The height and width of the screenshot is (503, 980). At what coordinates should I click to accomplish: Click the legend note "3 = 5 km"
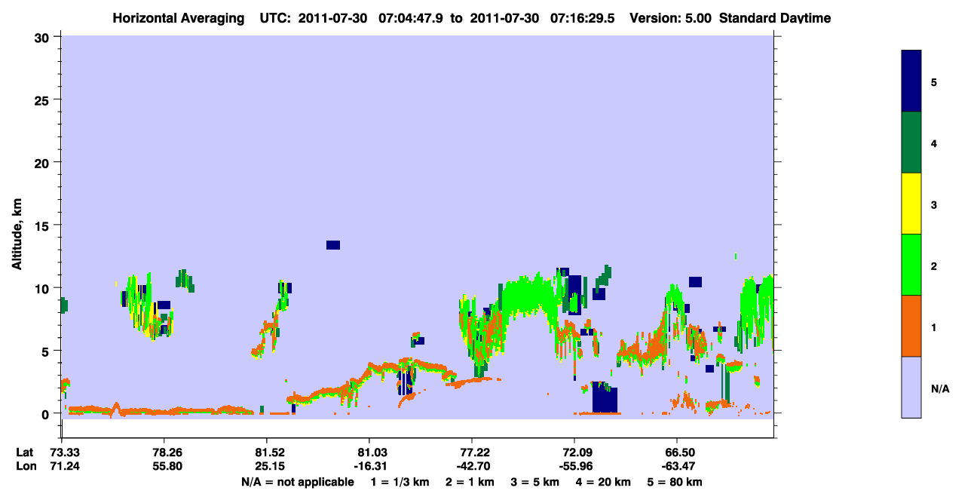pyautogui.click(x=535, y=482)
